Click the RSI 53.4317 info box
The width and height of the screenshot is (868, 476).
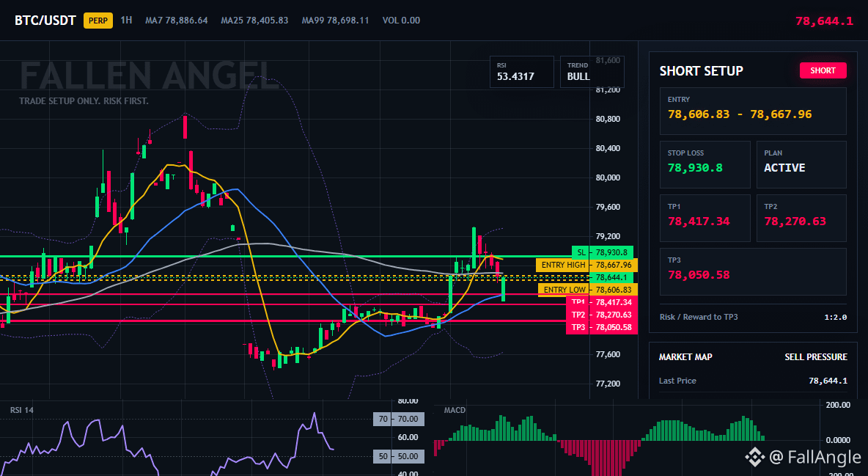[521, 71]
